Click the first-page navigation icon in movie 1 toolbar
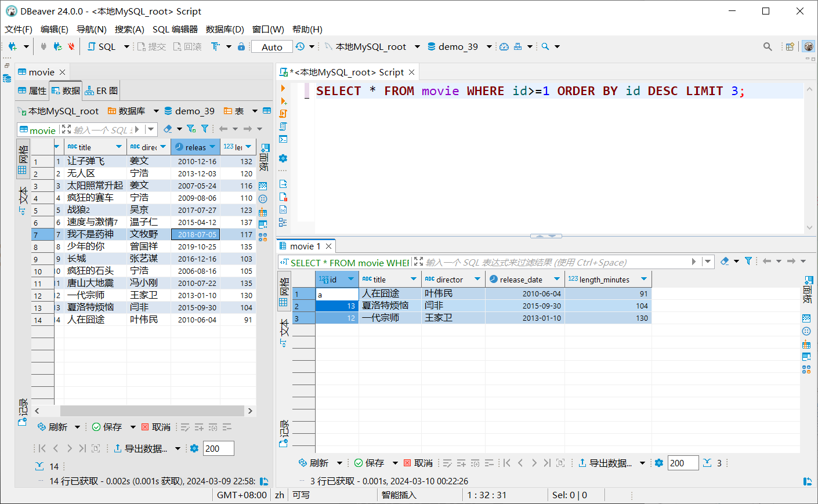 [x=507, y=463]
